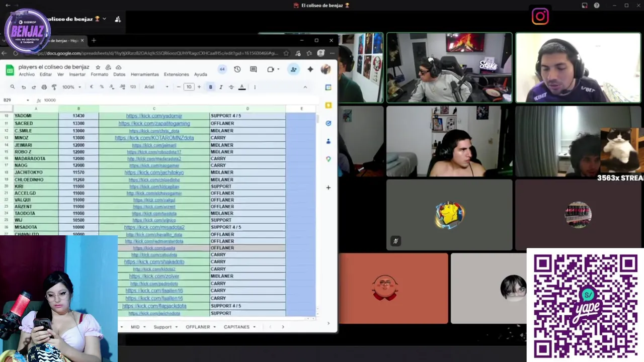
Task: Open the 123 number formats menu
Action: [x=133, y=87]
